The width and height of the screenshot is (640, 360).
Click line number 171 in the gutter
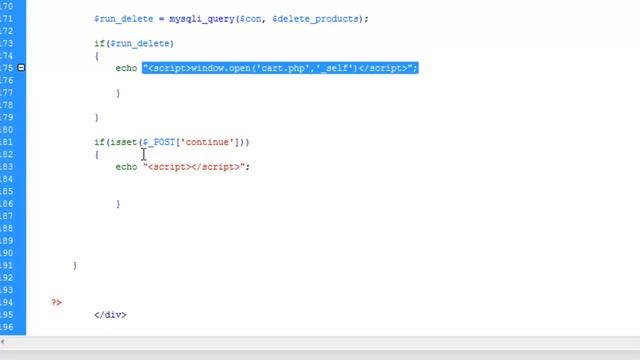7,19
